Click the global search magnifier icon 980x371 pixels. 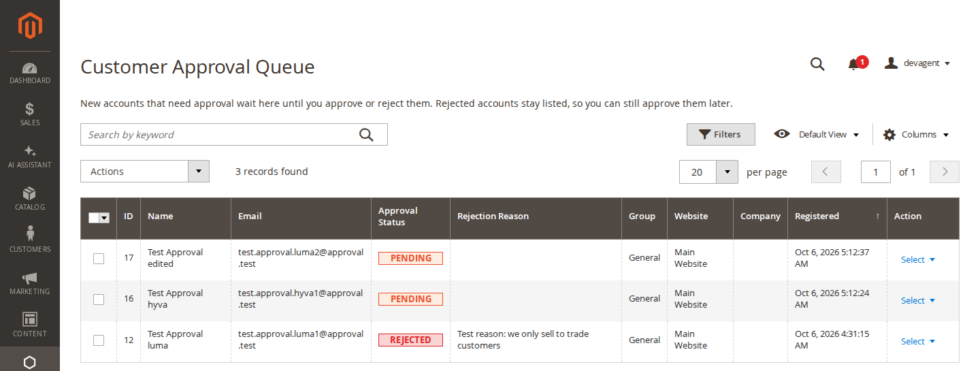coord(817,64)
